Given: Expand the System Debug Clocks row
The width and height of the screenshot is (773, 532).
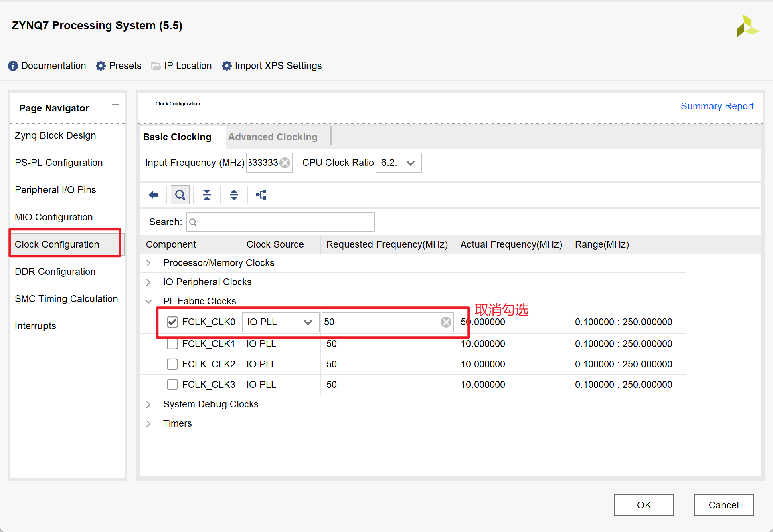Looking at the screenshot, I should tap(149, 405).
